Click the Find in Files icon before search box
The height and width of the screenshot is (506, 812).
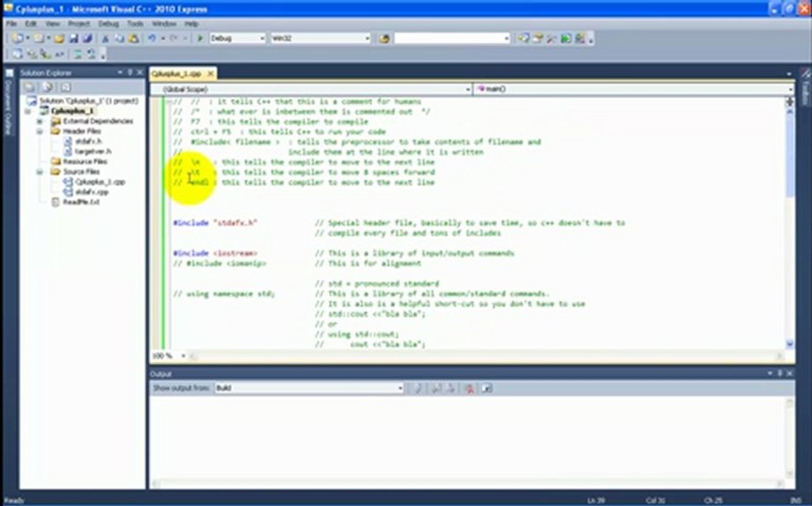pos(385,39)
